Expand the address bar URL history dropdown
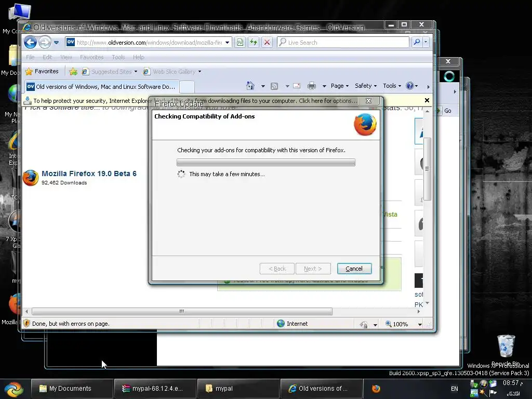 pos(228,43)
